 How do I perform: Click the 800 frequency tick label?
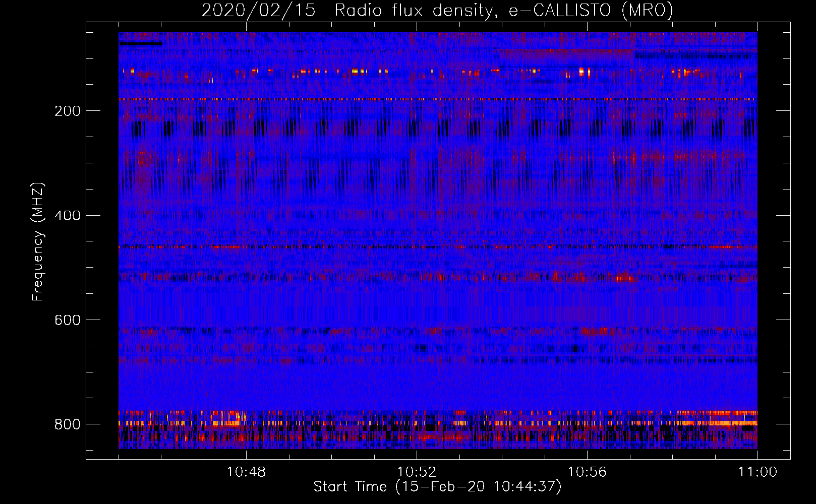click(x=68, y=425)
